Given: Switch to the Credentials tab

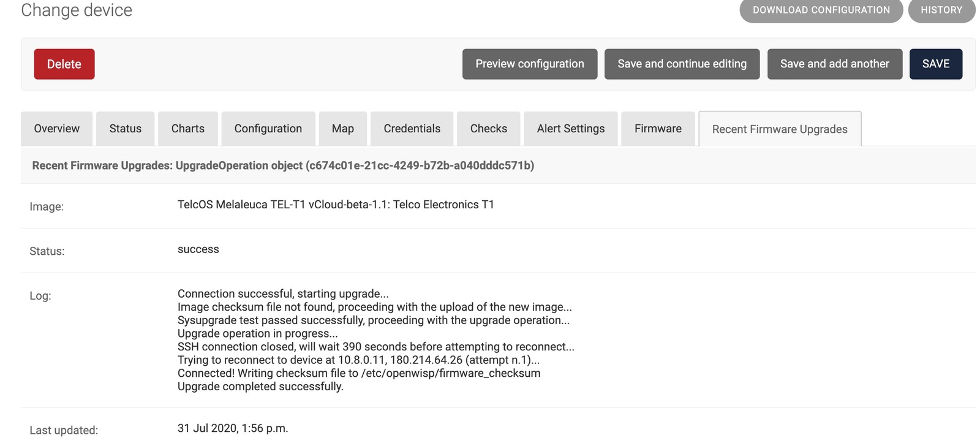Looking at the screenshot, I should click(x=412, y=129).
